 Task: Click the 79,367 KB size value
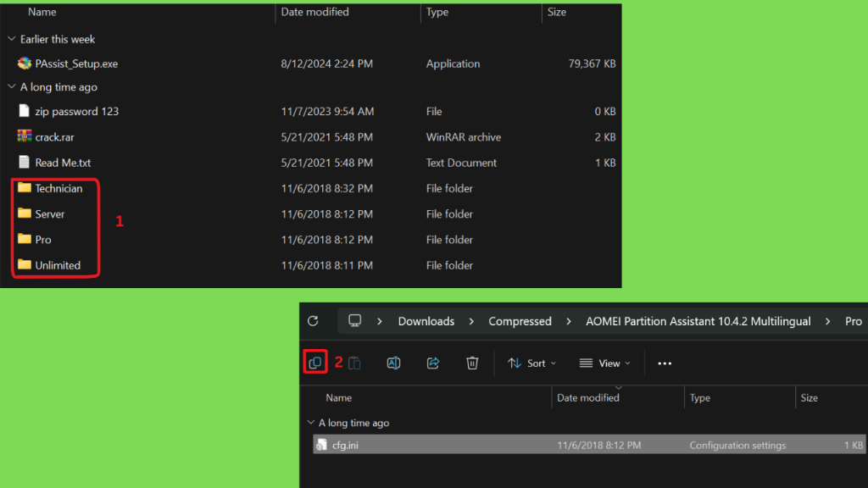[592, 64]
